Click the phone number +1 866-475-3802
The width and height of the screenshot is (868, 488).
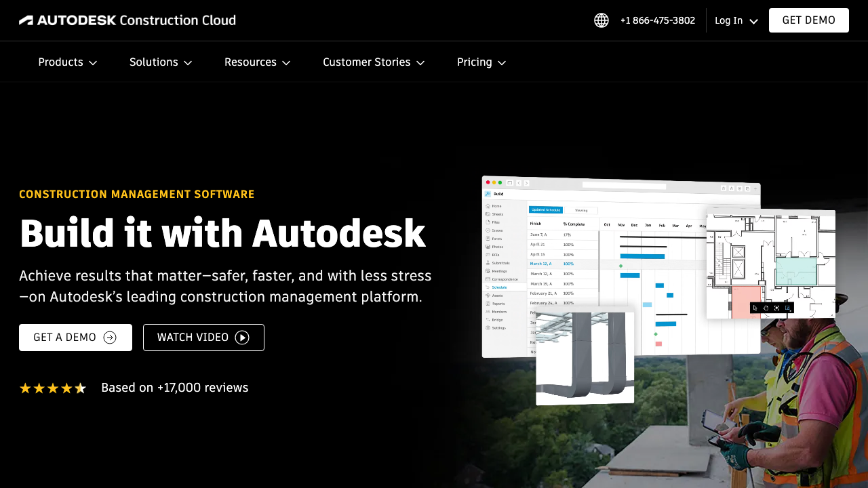[658, 20]
